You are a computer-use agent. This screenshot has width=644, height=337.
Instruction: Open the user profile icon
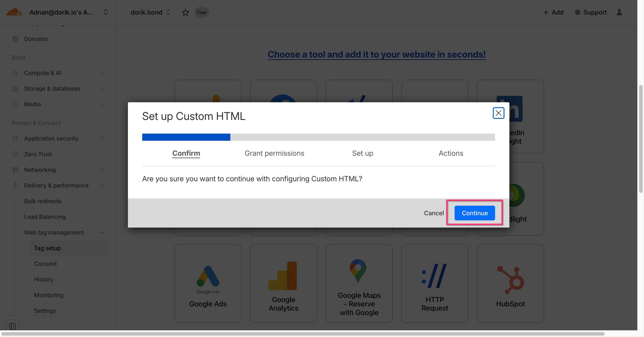pyautogui.click(x=619, y=12)
